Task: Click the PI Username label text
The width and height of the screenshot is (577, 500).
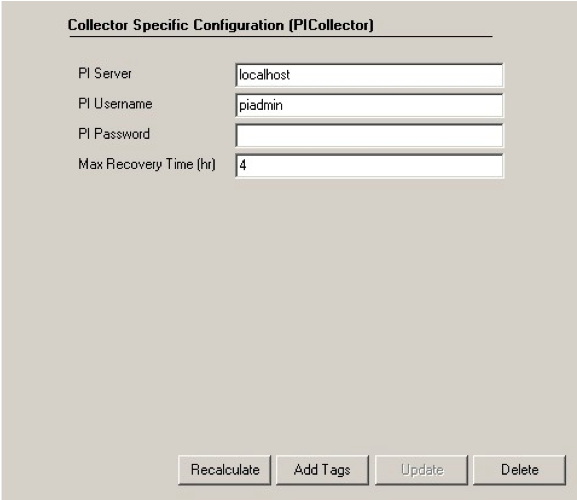Action: (x=115, y=104)
